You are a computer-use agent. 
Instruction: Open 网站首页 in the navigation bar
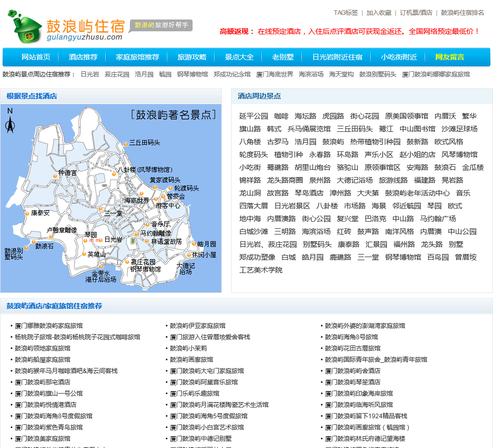[36, 57]
